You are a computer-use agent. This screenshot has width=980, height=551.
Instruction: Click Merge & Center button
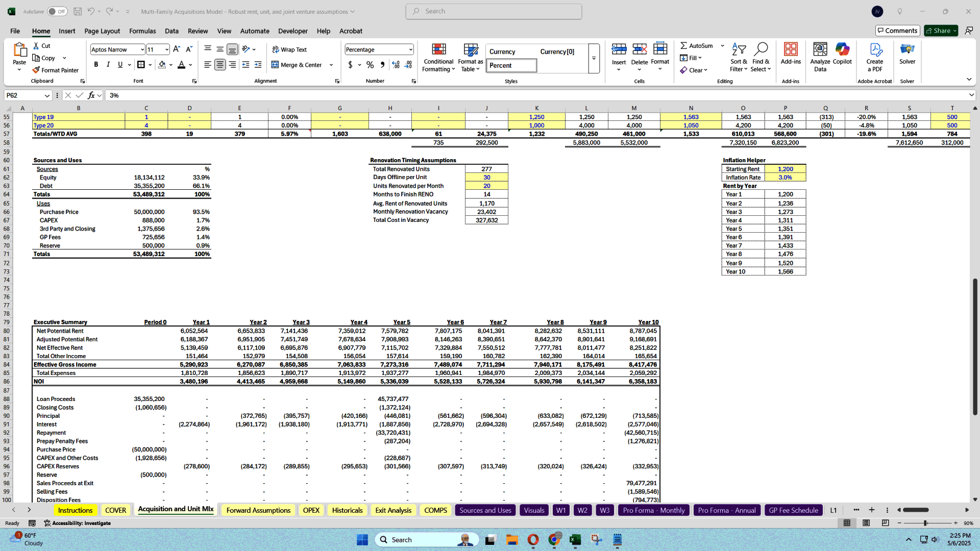point(297,65)
